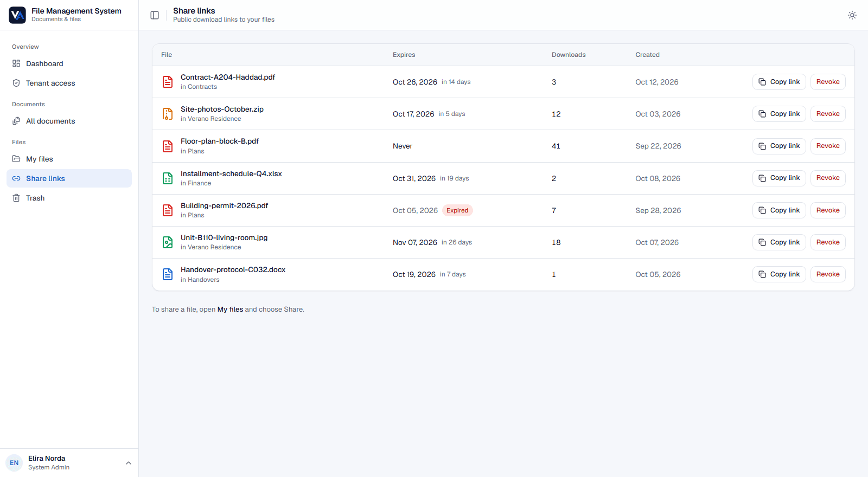Open the Trash section
Screen dimensions: 868x477
tap(69, 198)
